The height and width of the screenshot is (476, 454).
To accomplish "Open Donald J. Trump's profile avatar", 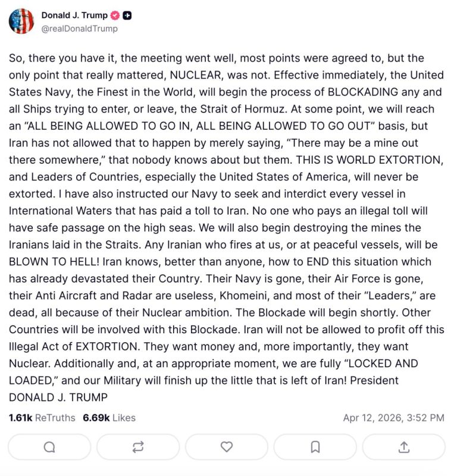I will [x=22, y=21].
